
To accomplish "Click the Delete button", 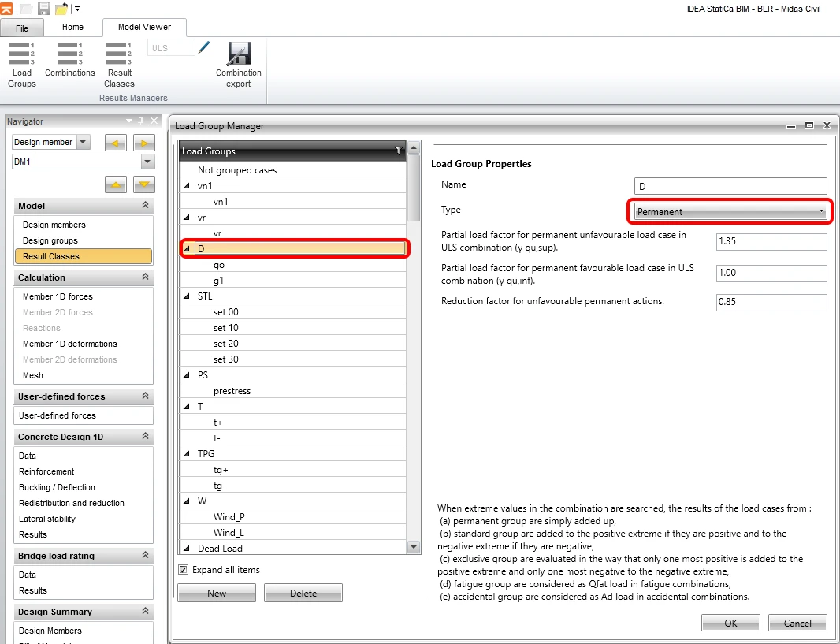I will (303, 593).
